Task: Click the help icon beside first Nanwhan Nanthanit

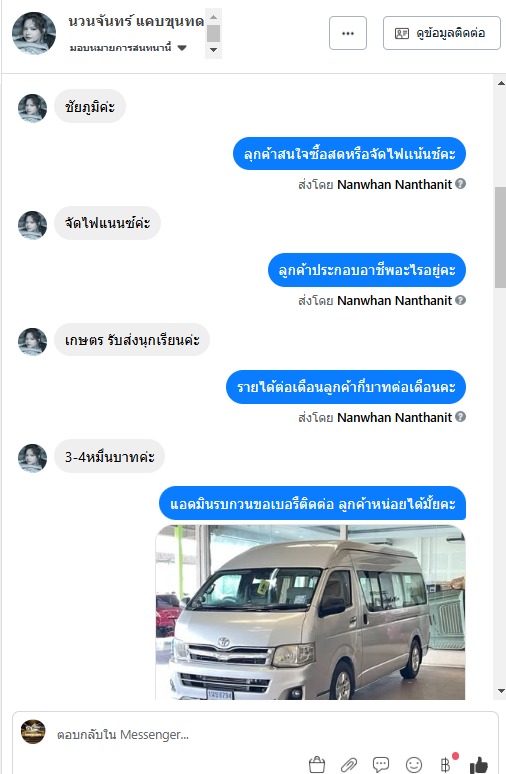Action: point(461,184)
